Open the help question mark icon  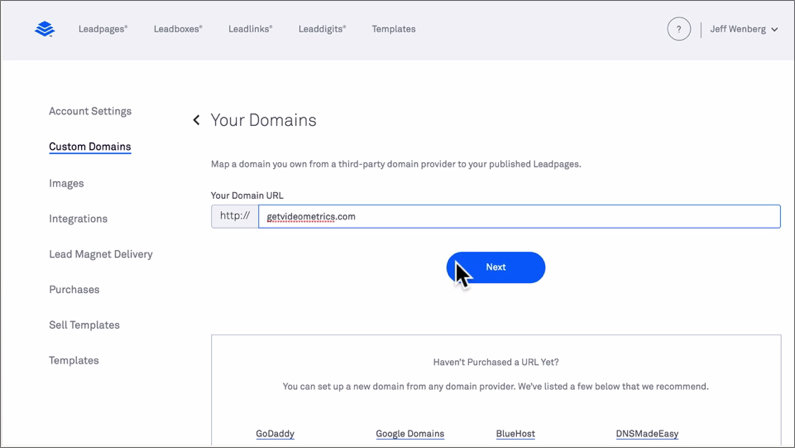tap(678, 29)
